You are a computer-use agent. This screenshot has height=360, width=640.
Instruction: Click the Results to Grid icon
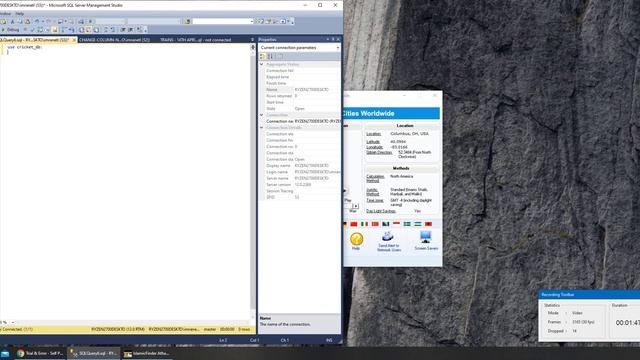coord(89,29)
